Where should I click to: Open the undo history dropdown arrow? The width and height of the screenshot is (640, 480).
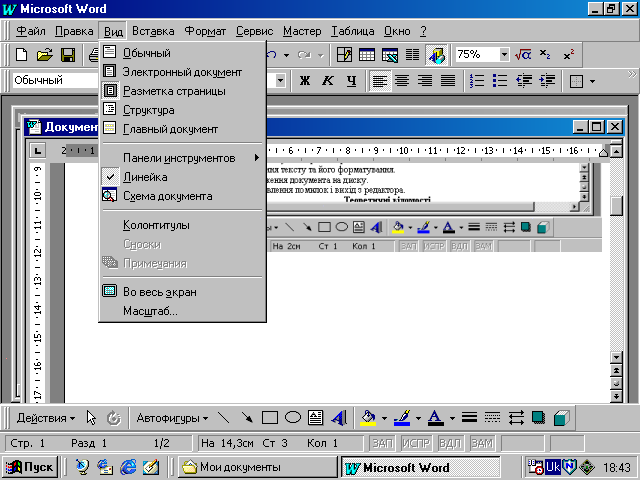point(287,55)
